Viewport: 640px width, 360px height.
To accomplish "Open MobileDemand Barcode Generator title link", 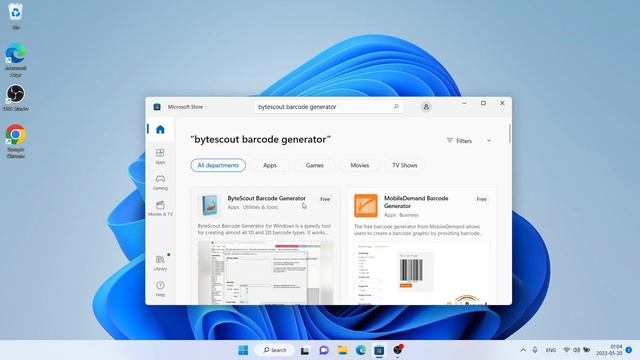I will 416,202.
